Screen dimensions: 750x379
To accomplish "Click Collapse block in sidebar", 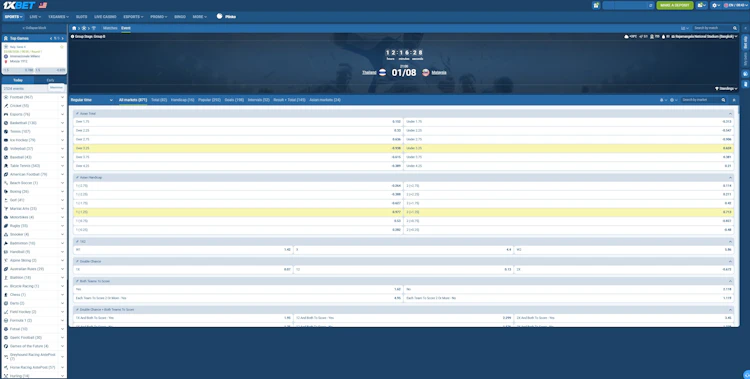I will pyautogui.click(x=34, y=28).
